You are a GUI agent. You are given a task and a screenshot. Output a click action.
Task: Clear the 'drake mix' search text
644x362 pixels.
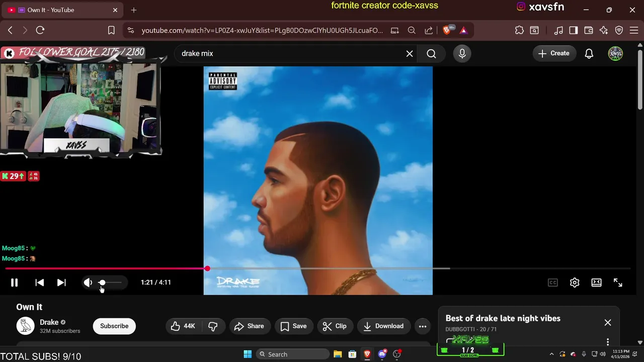pos(410,53)
